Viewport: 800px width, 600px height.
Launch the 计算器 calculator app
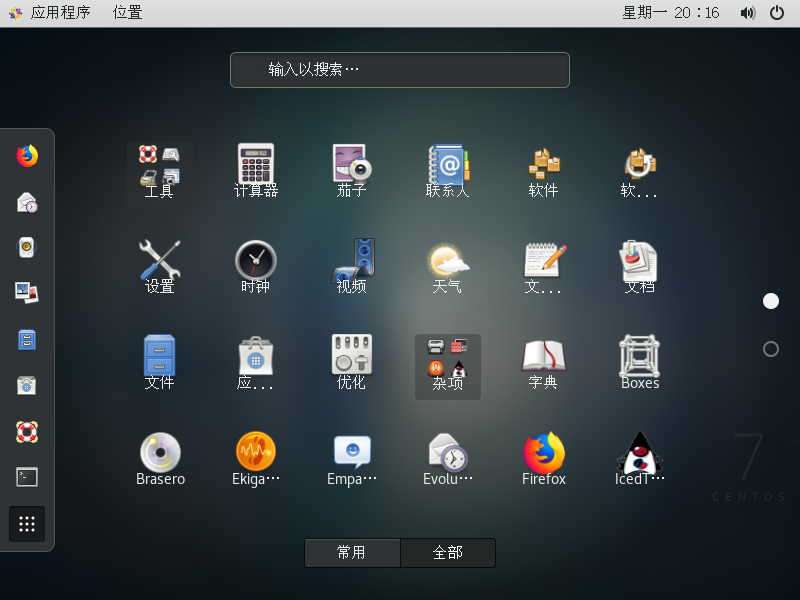256,171
